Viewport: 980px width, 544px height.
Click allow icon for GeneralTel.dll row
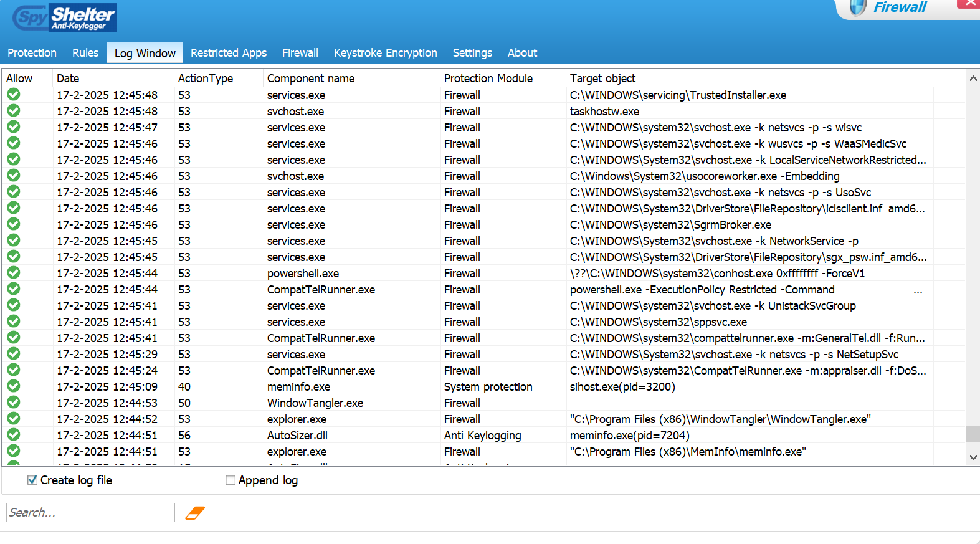click(x=14, y=338)
